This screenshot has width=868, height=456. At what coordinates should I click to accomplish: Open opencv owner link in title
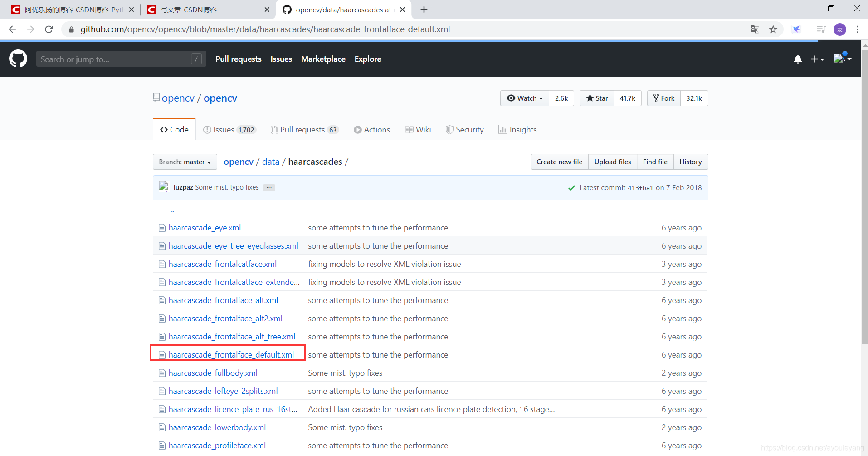click(178, 98)
